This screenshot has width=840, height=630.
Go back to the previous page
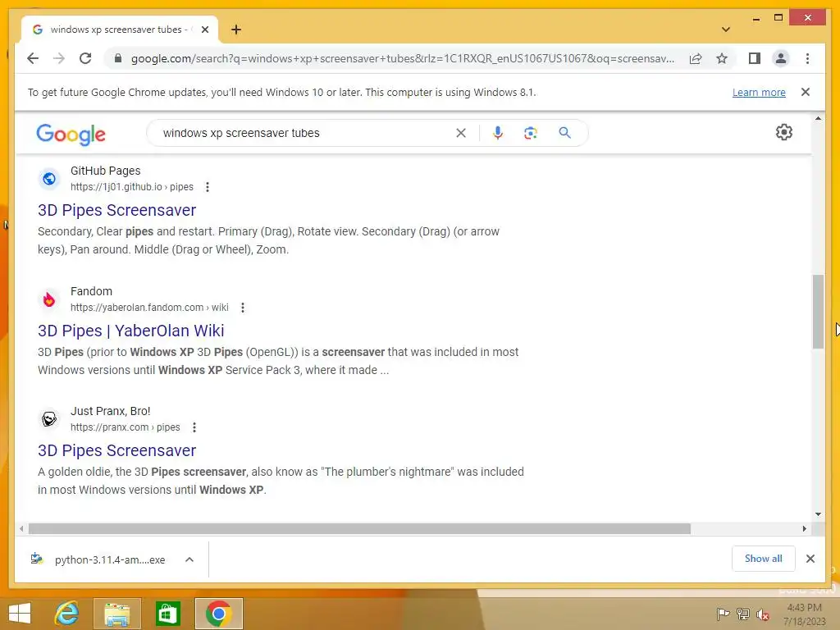point(33,58)
